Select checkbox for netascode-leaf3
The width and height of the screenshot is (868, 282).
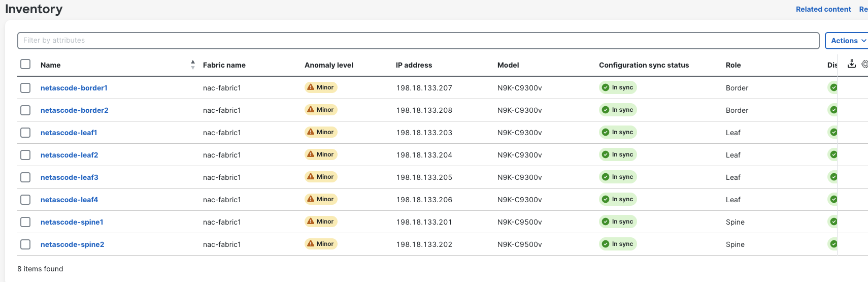(25, 177)
